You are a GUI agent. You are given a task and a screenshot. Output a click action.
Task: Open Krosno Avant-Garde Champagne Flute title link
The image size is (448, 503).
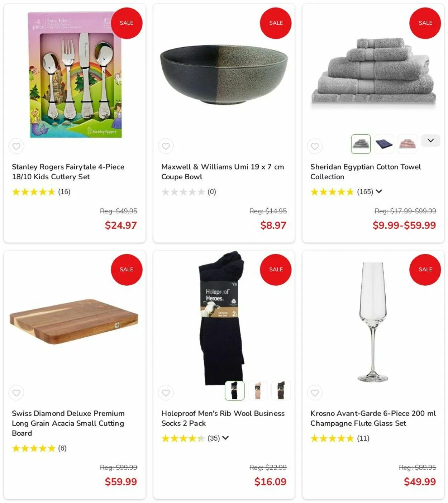pos(373,418)
